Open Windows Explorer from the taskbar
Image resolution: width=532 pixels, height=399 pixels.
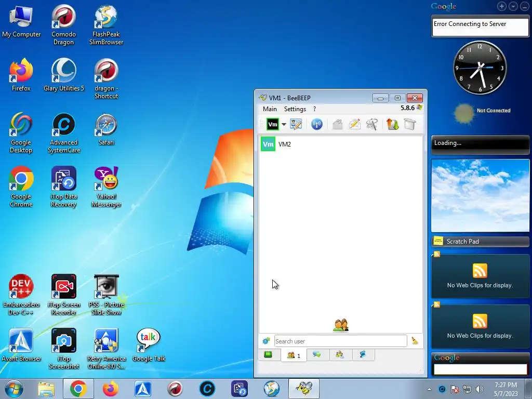click(46, 389)
